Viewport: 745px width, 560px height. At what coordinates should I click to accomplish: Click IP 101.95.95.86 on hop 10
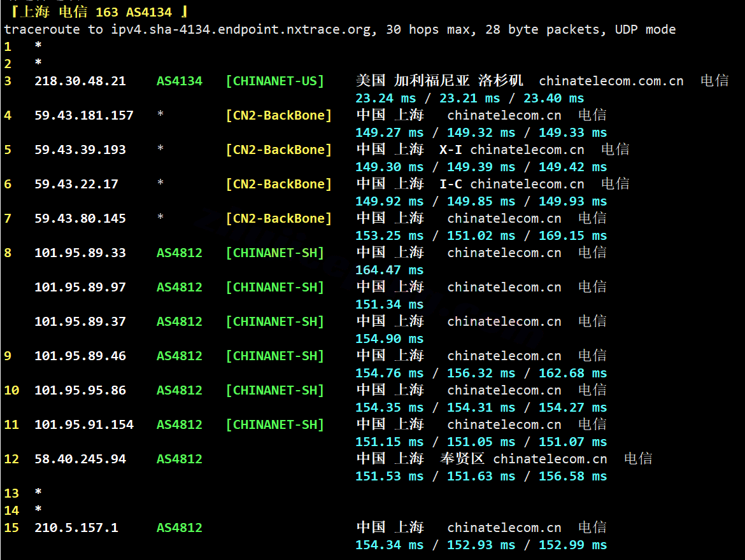click(x=80, y=390)
